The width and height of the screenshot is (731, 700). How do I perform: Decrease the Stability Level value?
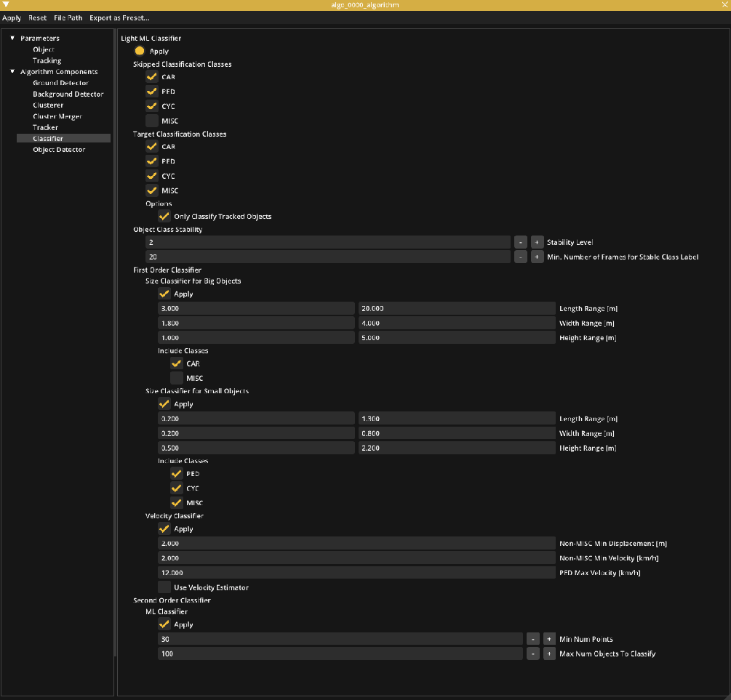[x=520, y=242]
